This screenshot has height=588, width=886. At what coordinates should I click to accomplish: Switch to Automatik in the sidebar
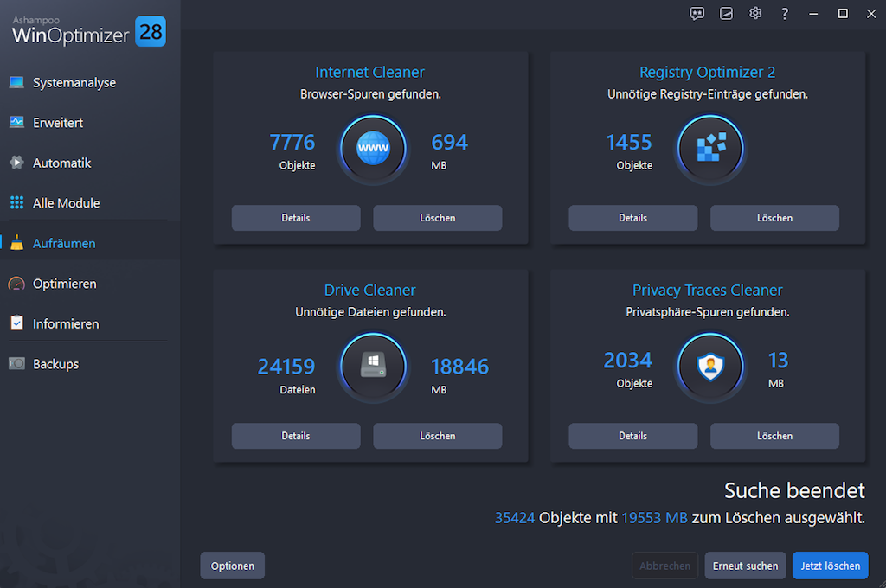(61, 163)
